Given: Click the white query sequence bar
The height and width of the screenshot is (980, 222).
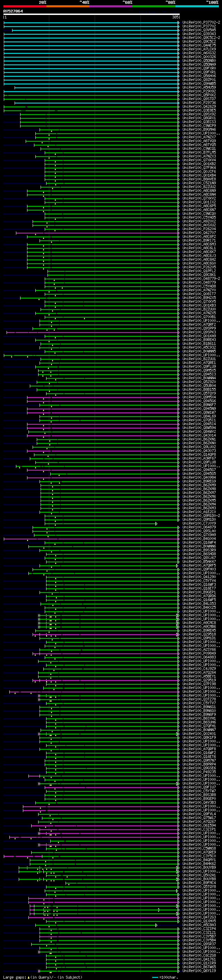Looking at the screenshot, I should pyautogui.click(x=92, y=15).
